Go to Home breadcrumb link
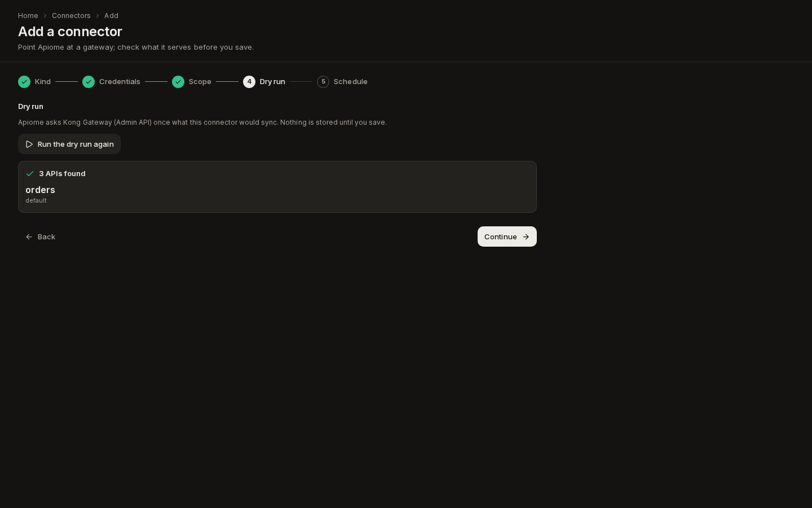The height and width of the screenshot is (508, 812). pyautogui.click(x=28, y=16)
